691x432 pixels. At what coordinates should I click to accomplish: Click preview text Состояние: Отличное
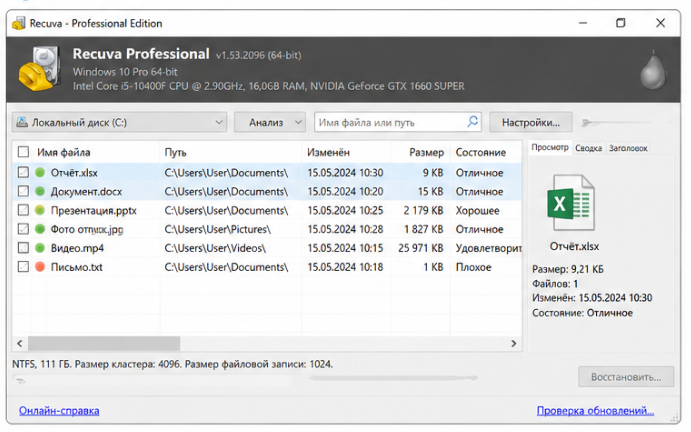click(582, 313)
